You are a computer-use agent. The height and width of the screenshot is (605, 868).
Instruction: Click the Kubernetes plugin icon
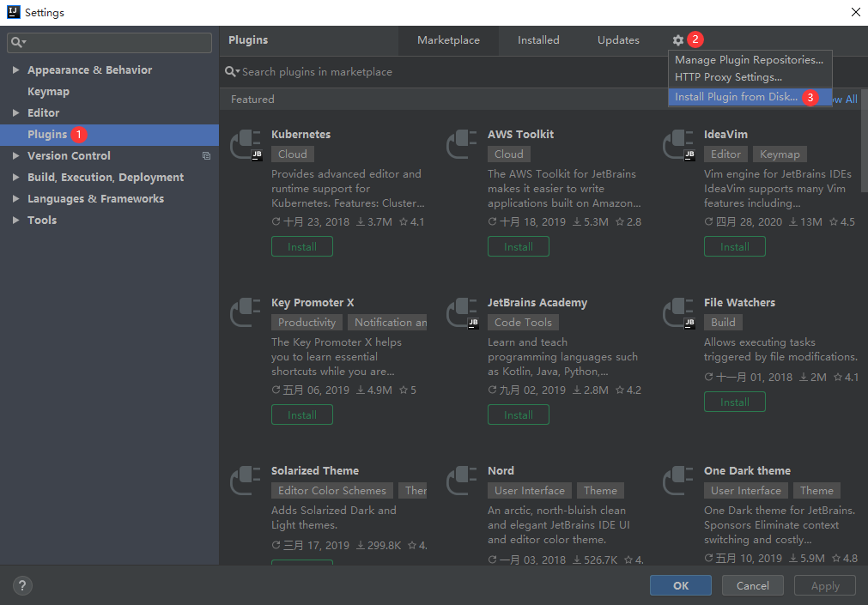pyautogui.click(x=246, y=145)
